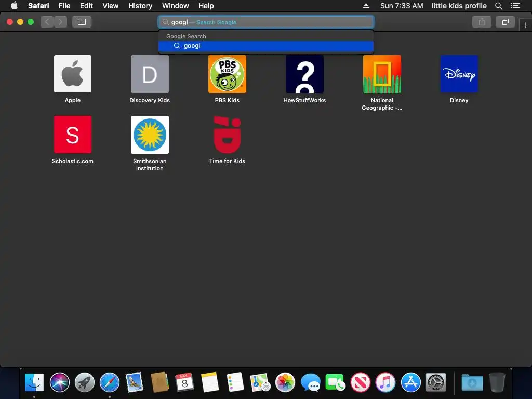Image resolution: width=532 pixels, height=399 pixels.
Task: Open the Help menu
Action: tap(206, 6)
